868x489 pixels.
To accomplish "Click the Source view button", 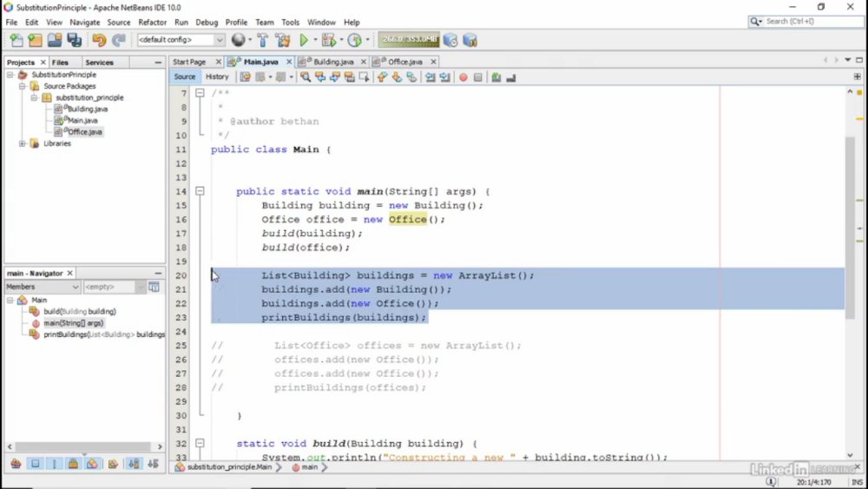I will pos(184,77).
